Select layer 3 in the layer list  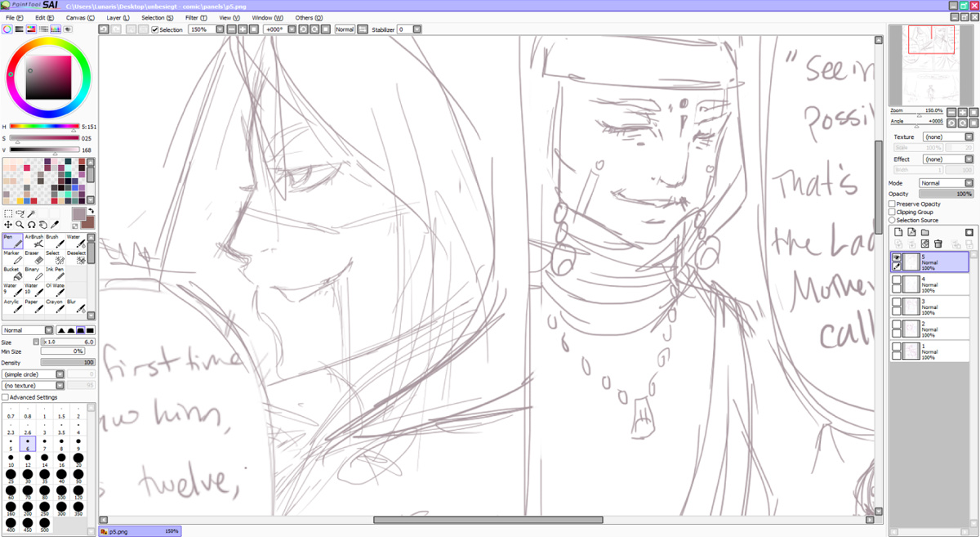[x=939, y=307]
